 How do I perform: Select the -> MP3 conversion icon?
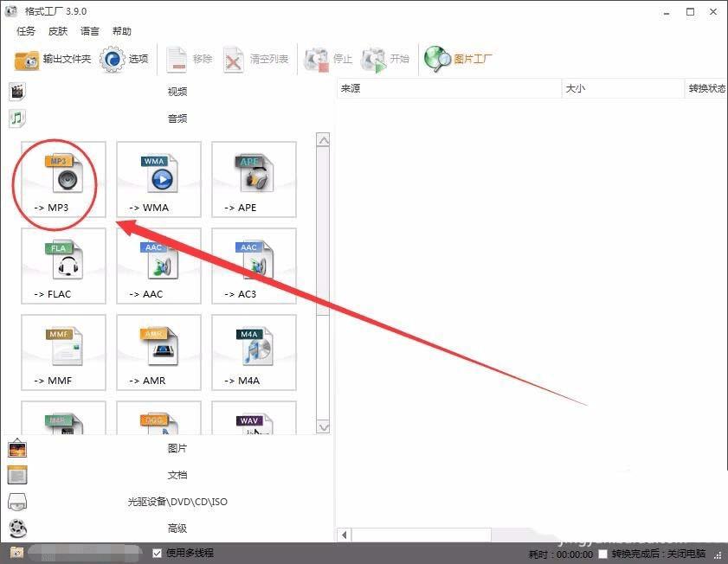pyautogui.click(x=63, y=180)
